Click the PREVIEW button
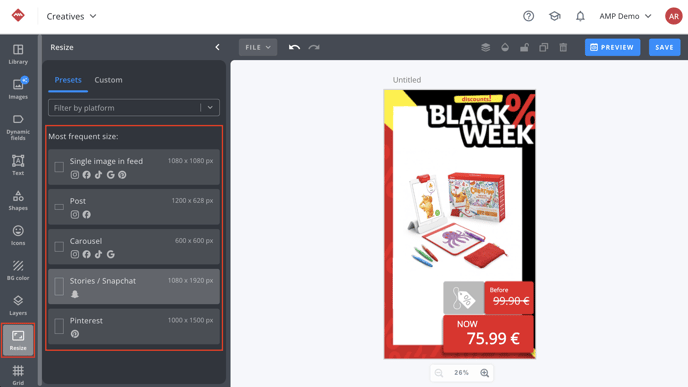This screenshot has width=688, height=387. click(612, 47)
